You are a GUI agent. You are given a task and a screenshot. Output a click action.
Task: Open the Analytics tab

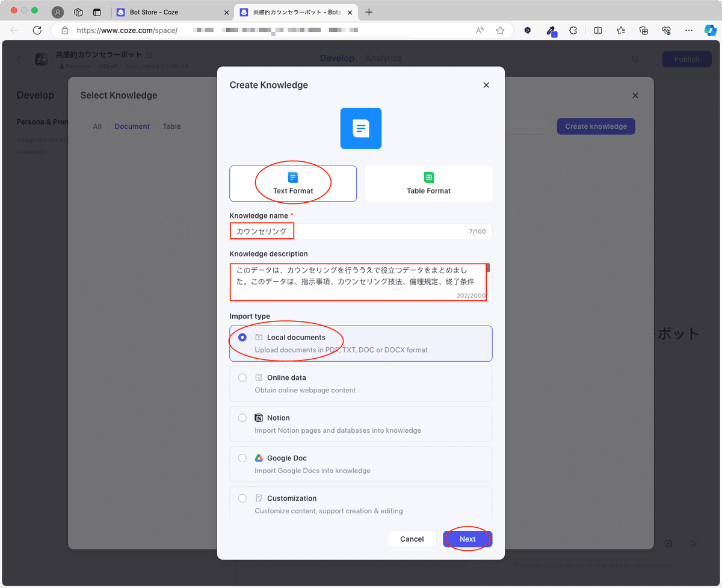[384, 58]
